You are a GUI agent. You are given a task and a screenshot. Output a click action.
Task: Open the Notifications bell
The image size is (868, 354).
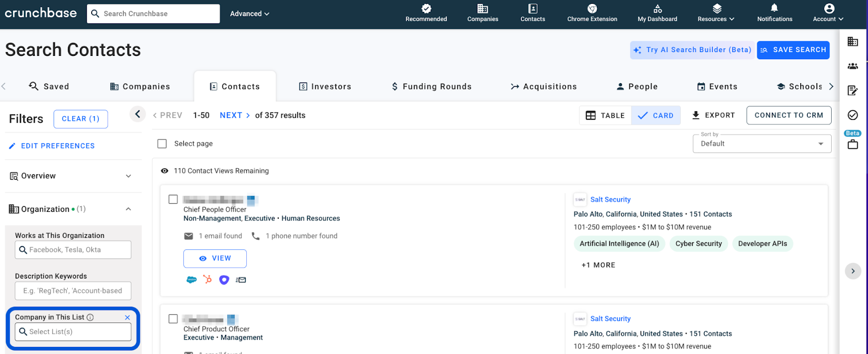coord(775,14)
